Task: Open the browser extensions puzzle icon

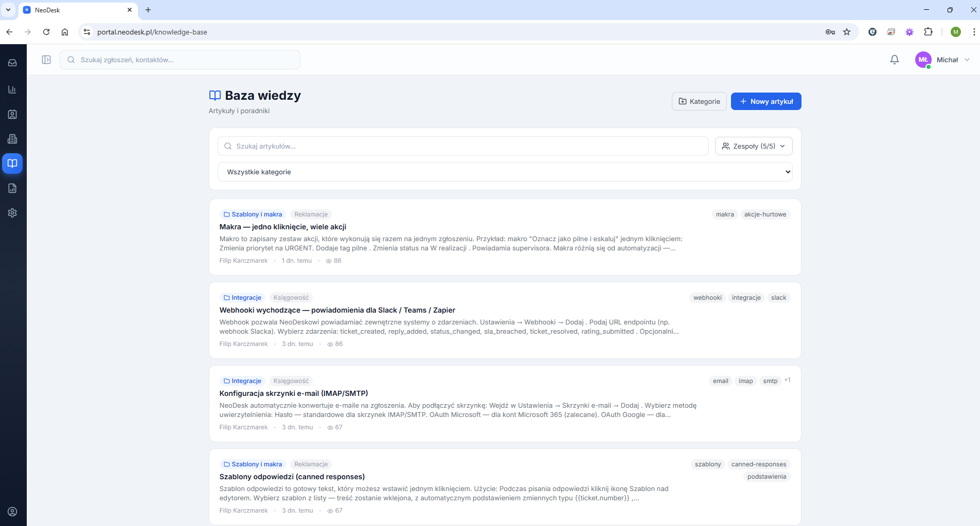Action: coord(928,32)
